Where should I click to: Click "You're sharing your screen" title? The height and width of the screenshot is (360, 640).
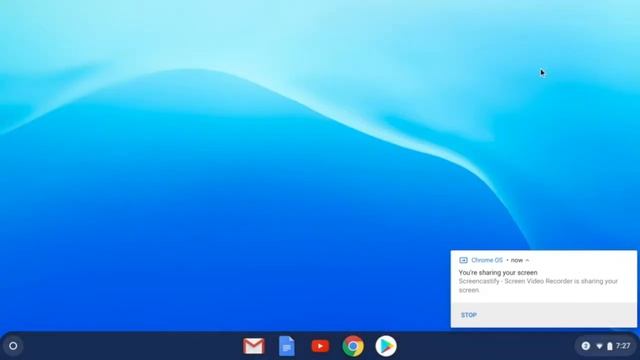point(498,273)
